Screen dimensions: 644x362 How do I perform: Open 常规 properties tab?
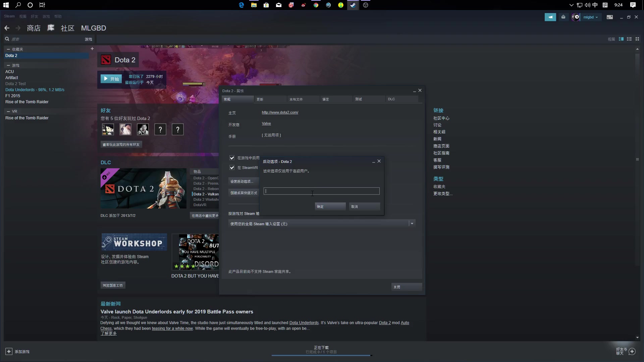(228, 99)
